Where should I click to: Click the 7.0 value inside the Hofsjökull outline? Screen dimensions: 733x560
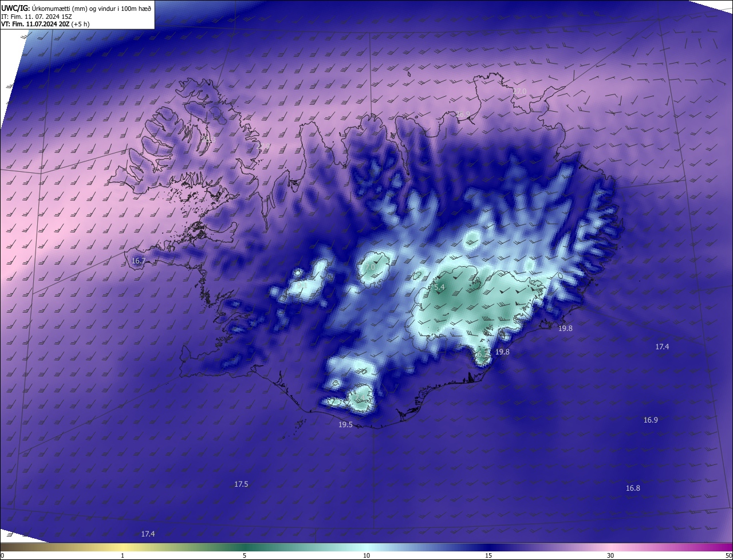click(x=369, y=267)
